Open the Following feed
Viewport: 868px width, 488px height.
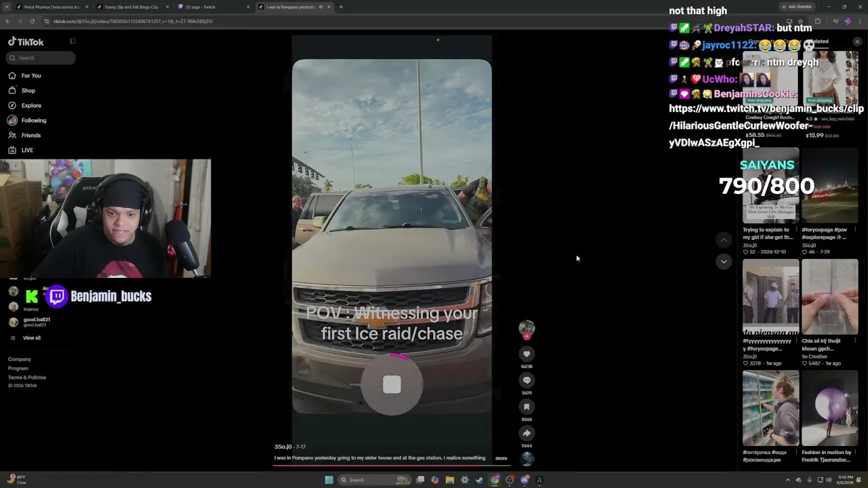27,120
